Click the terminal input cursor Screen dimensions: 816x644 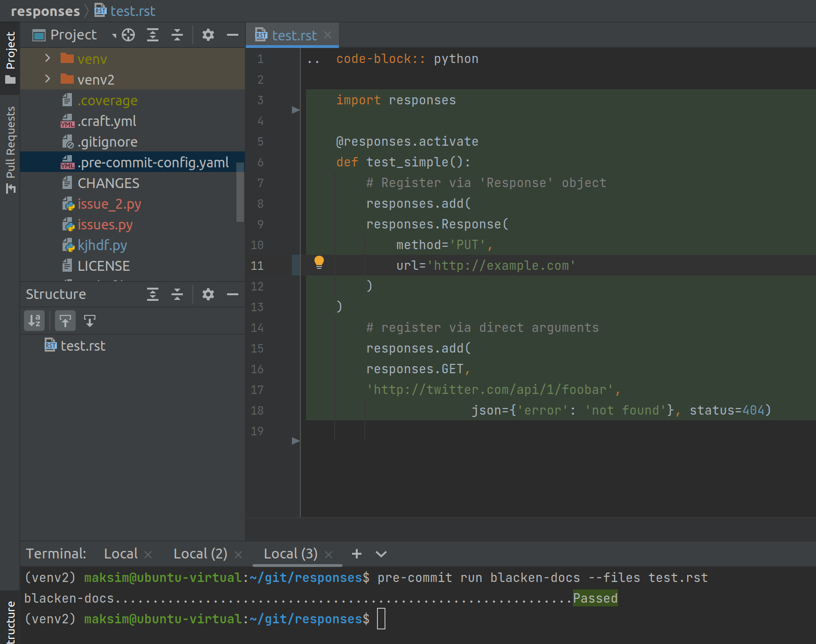pos(381,619)
